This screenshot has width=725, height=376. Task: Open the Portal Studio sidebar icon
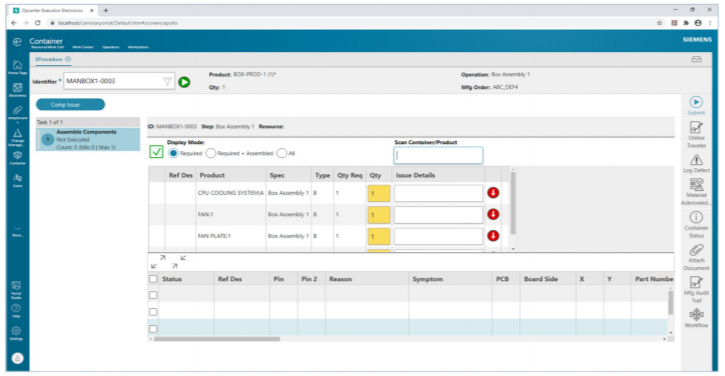[16, 286]
